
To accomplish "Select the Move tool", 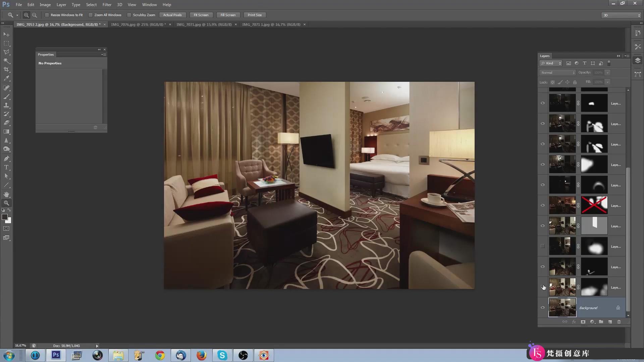I will (x=7, y=34).
